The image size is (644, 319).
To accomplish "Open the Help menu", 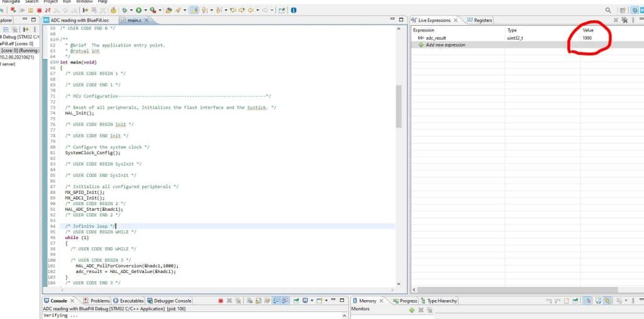I will (x=103, y=2).
